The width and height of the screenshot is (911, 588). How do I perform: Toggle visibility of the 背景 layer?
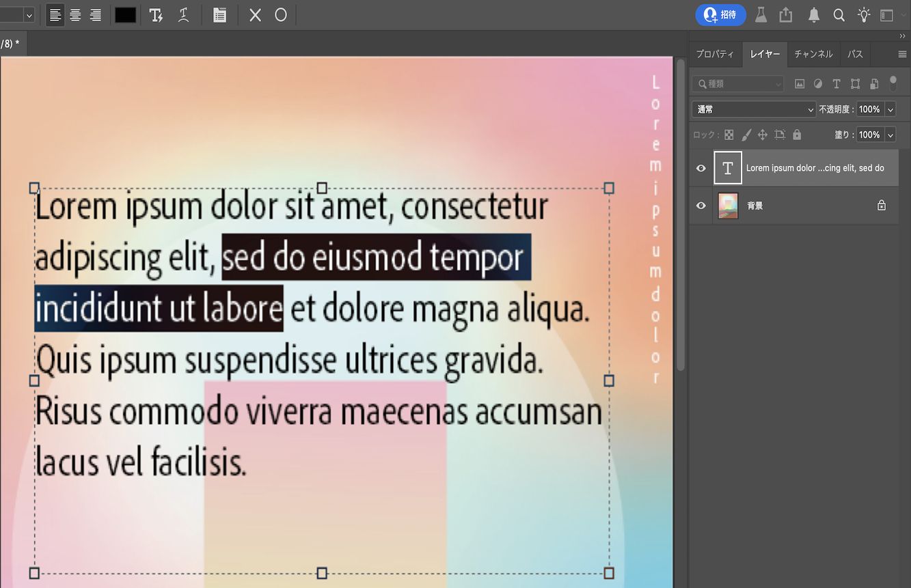[701, 206]
